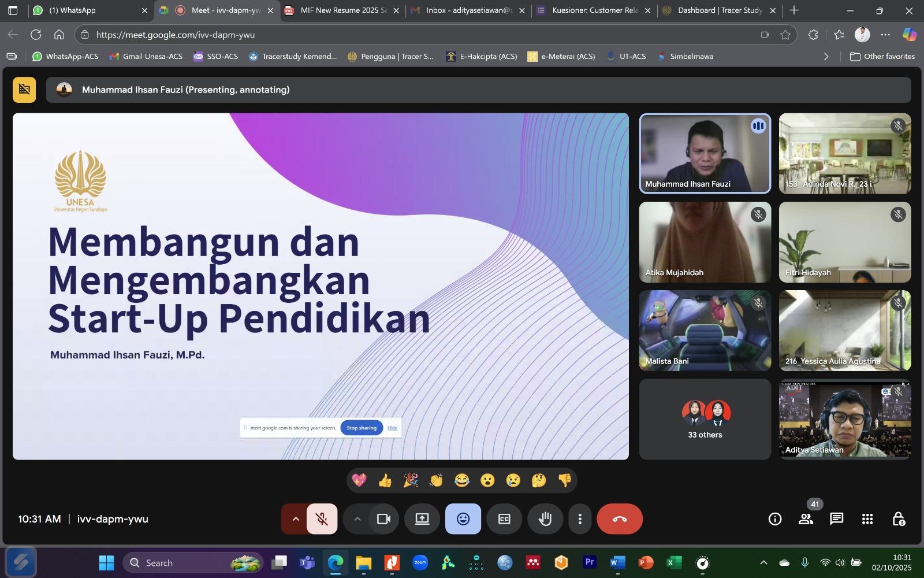Screen dimensions: 924x578
Task: Switch to the MIF New Resume 2025 tab
Action: click(x=343, y=10)
